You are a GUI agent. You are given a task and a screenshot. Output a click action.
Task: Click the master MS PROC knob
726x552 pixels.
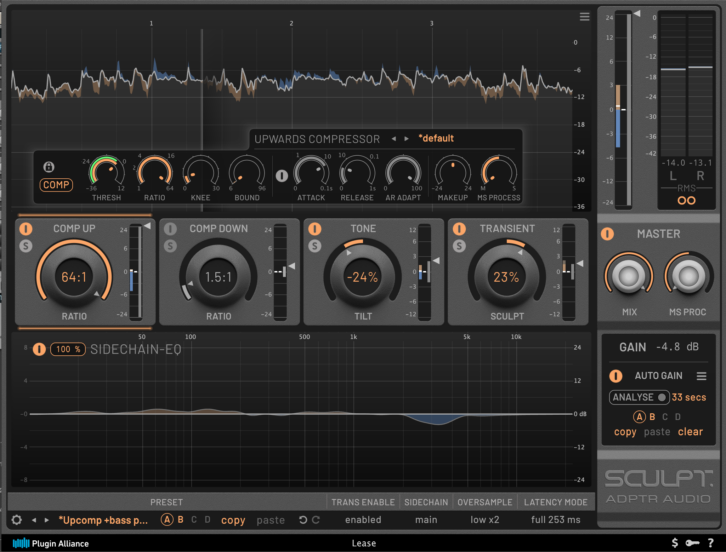click(x=688, y=276)
